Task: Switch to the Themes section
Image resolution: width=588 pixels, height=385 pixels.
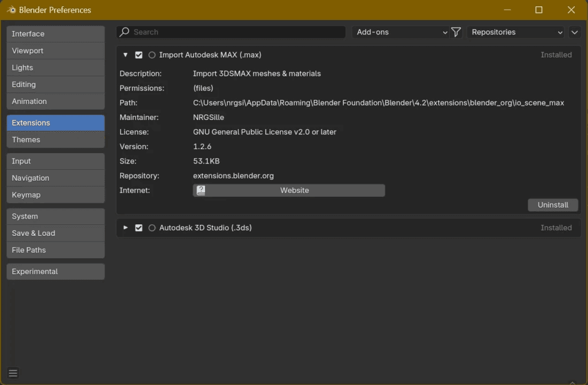Action: click(x=56, y=139)
